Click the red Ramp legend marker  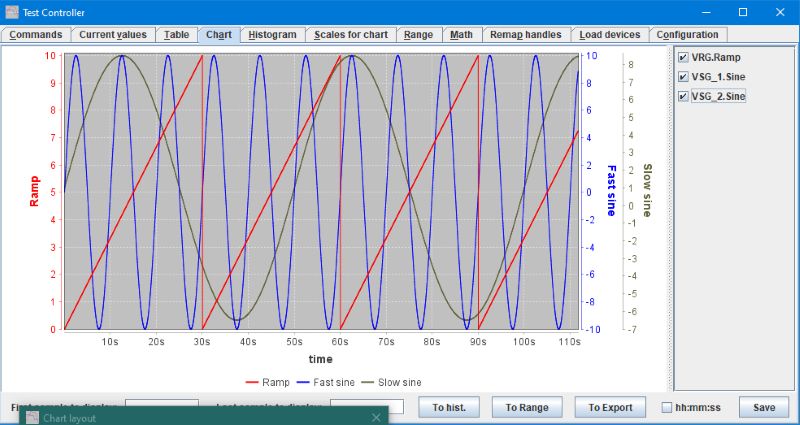point(252,382)
